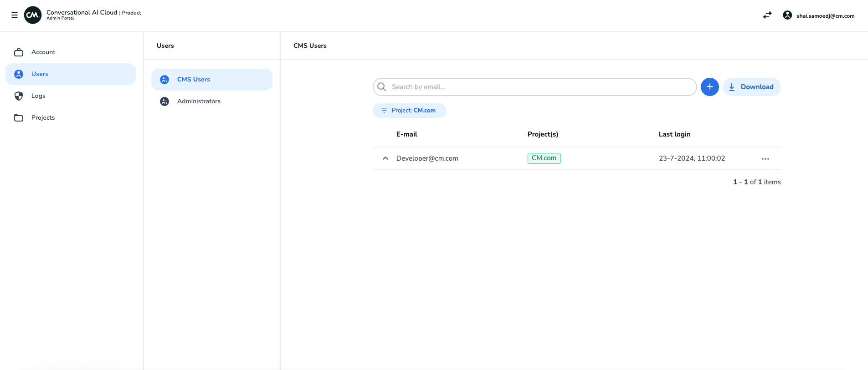Open the user profile avatar icon
The height and width of the screenshot is (370, 868).
(x=787, y=15)
